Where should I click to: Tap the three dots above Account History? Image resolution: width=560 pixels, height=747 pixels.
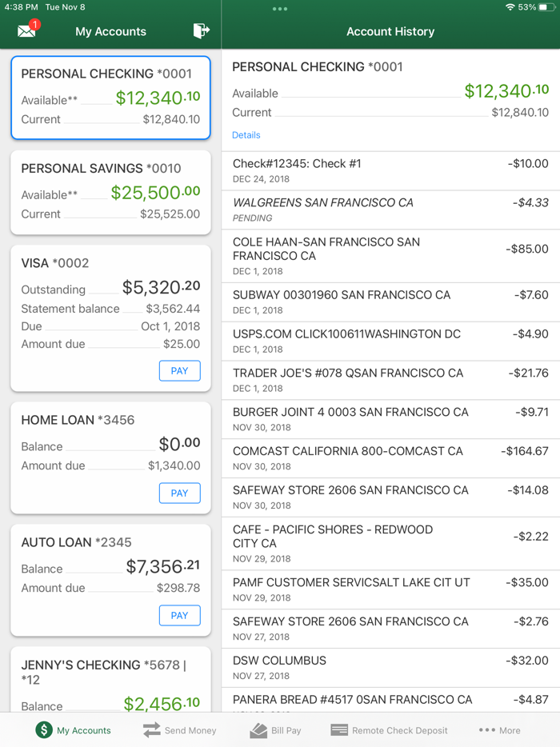pos(279,10)
